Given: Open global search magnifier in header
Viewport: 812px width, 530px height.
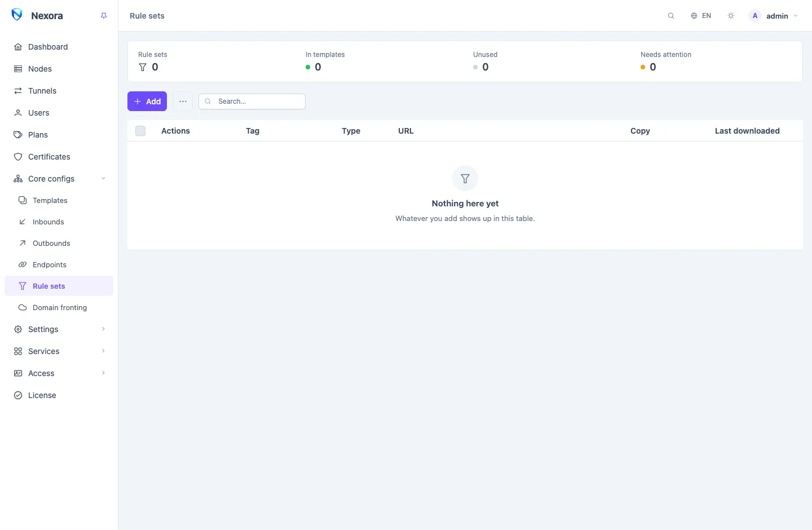Looking at the screenshot, I should 671,16.
